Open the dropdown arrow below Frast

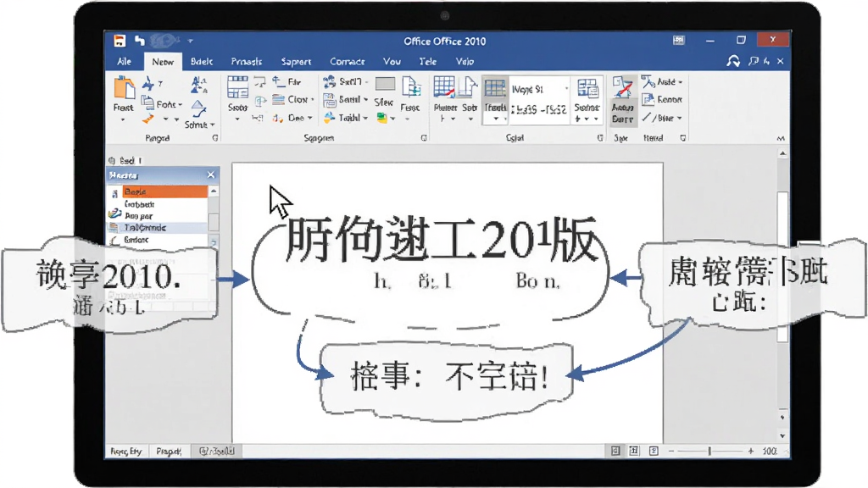point(123,119)
